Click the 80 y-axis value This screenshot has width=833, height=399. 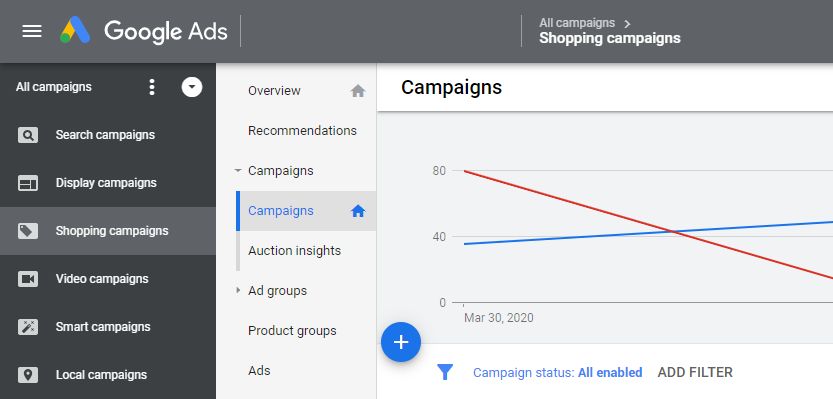click(x=439, y=171)
